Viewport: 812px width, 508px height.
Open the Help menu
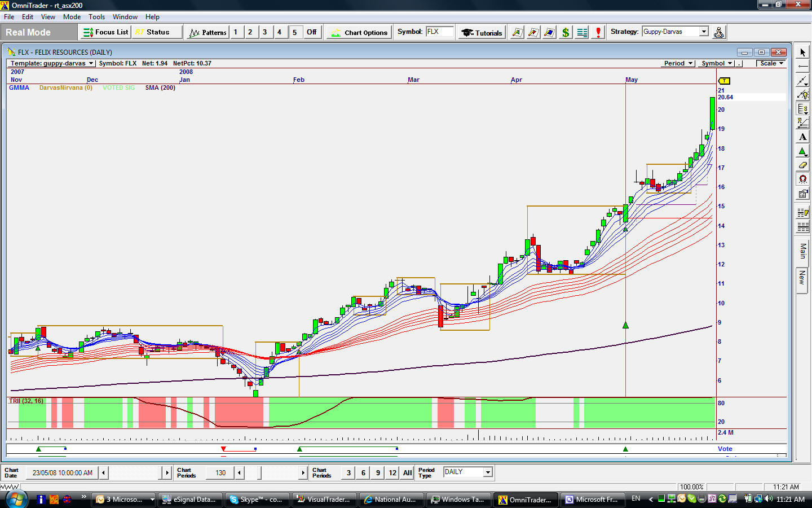tap(152, 17)
